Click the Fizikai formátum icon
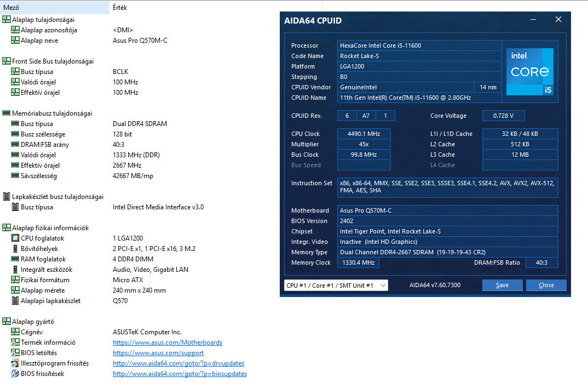Viewport: 588px width, 388px height. (15, 279)
